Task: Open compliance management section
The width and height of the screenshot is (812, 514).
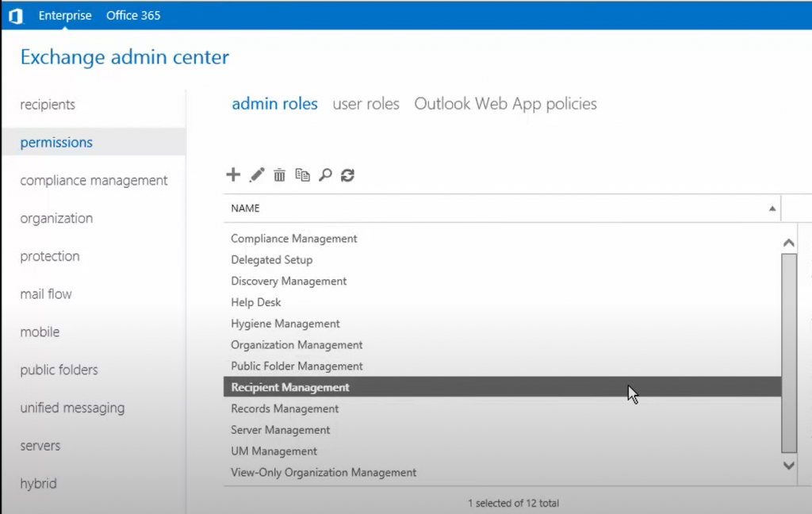Action: pos(94,180)
